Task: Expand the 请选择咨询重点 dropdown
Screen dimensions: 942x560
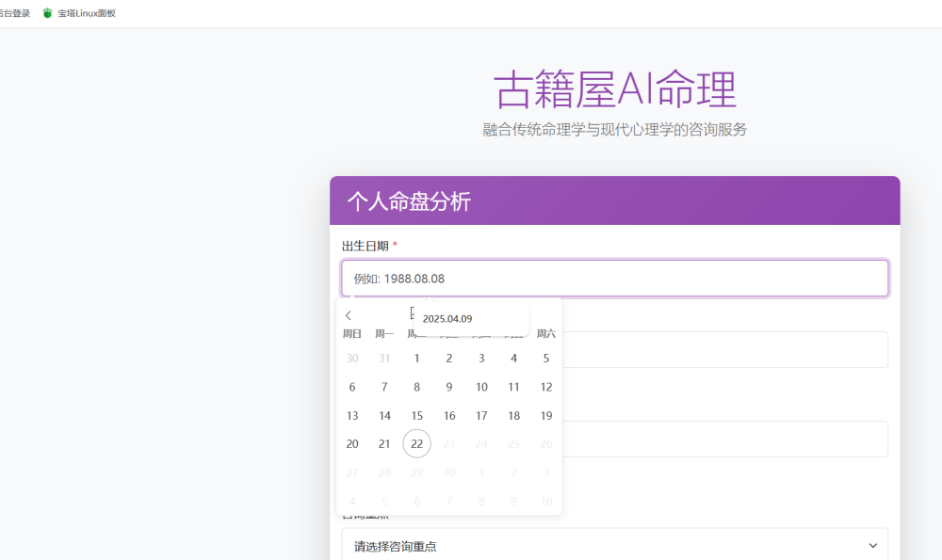Action: [x=614, y=546]
